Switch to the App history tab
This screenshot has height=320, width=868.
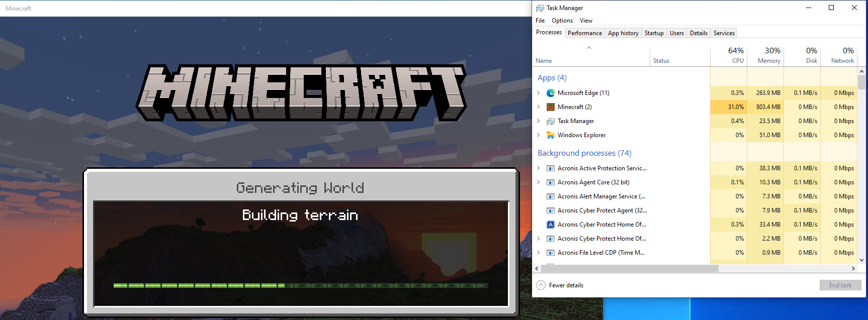pos(623,33)
